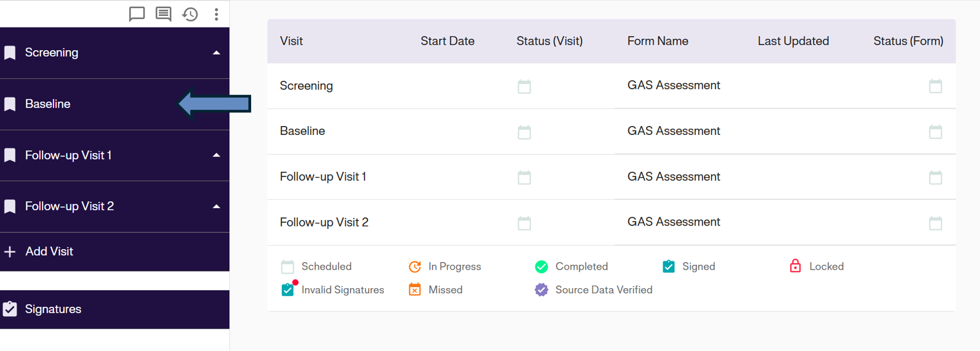
Task: Open the history clock icon
Action: click(190, 14)
